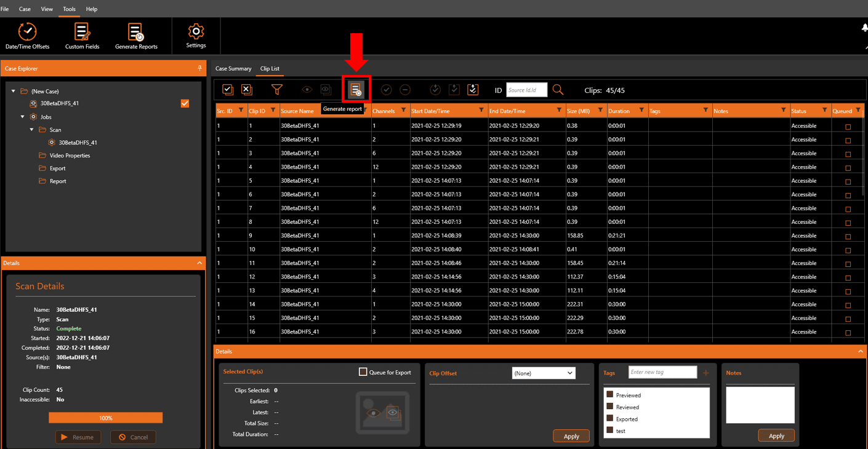The width and height of the screenshot is (868, 449).
Task: Filter the Size (MB) column
Action: click(x=600, y=111)
